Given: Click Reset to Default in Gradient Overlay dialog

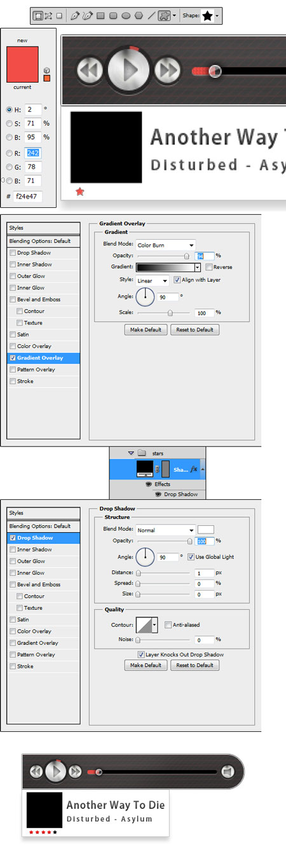Looking at the screenshot, I should [195, 330].
